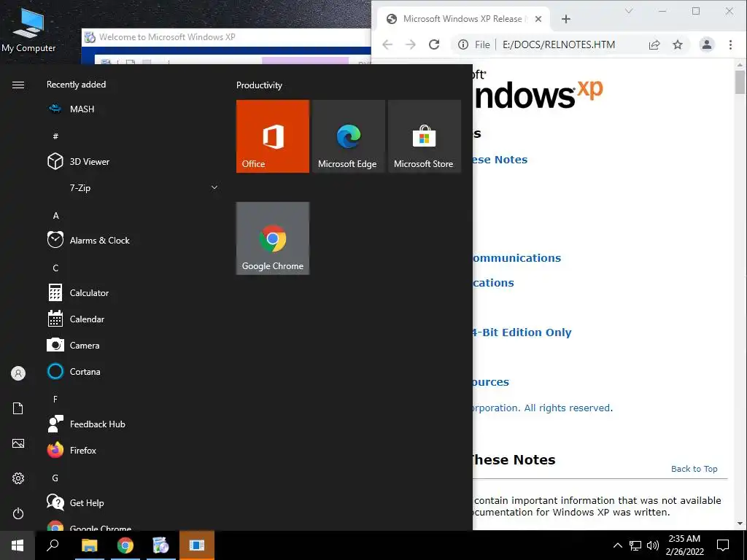Click the Windows Start button
The height and width of the screenshot is (560, 747).
click(x=18, y=545)
